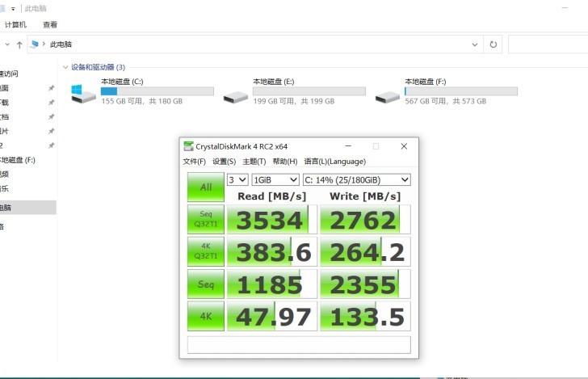Open the 语言(L)(Language) menu
Image resolution: width=588 pixels, height=379 pixels.
[x=335, y=162]
